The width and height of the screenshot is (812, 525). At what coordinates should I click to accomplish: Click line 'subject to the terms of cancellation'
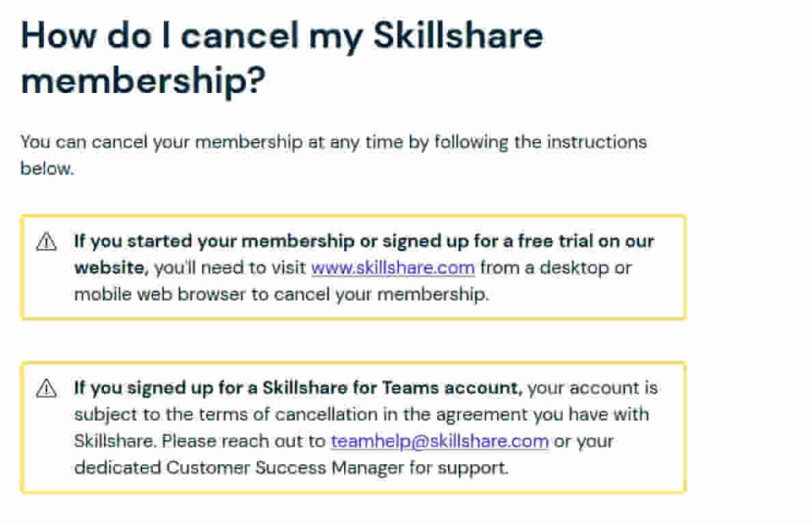362,414
